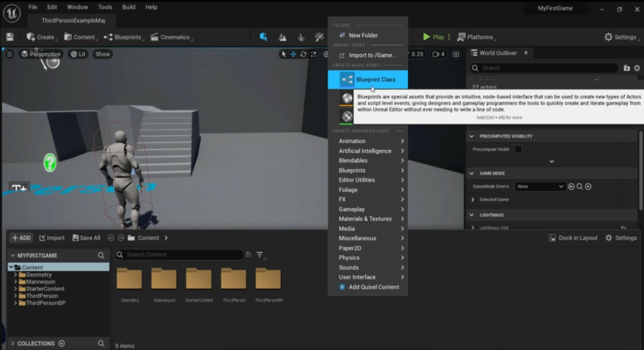644x350 pixels.
Task: Select ThirdPersonBP in folder tree
Action: click(x=45, y=303)
